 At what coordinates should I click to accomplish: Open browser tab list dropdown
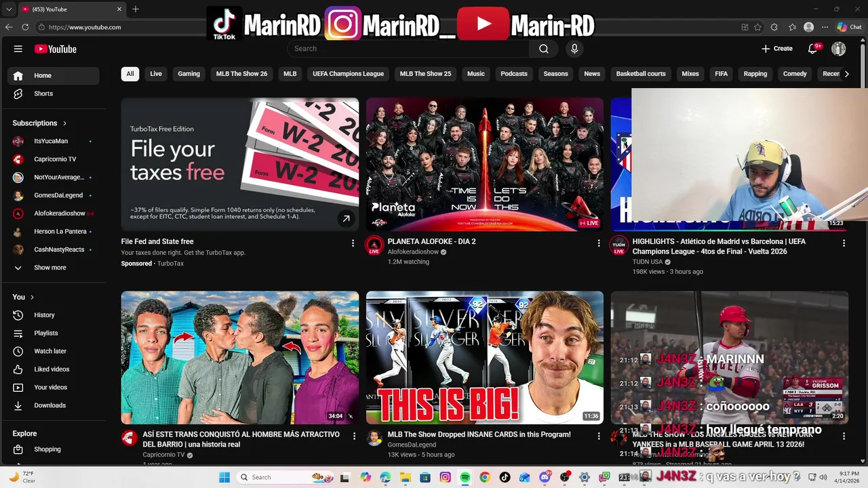9,9
